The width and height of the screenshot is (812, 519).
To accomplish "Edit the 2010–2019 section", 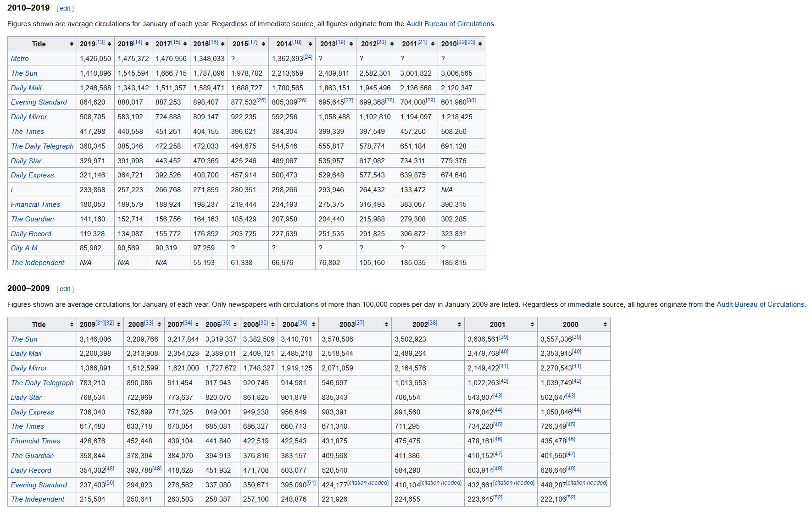I will pos(65,8).
